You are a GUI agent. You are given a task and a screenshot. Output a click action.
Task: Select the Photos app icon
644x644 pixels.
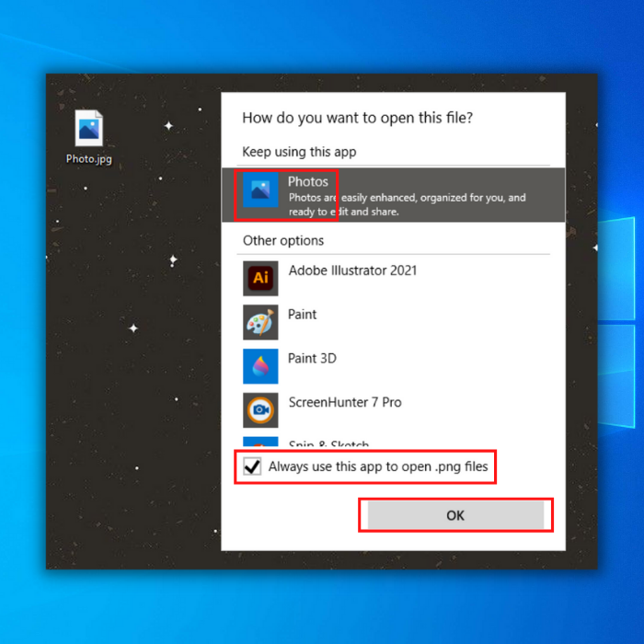pos(260,190)
